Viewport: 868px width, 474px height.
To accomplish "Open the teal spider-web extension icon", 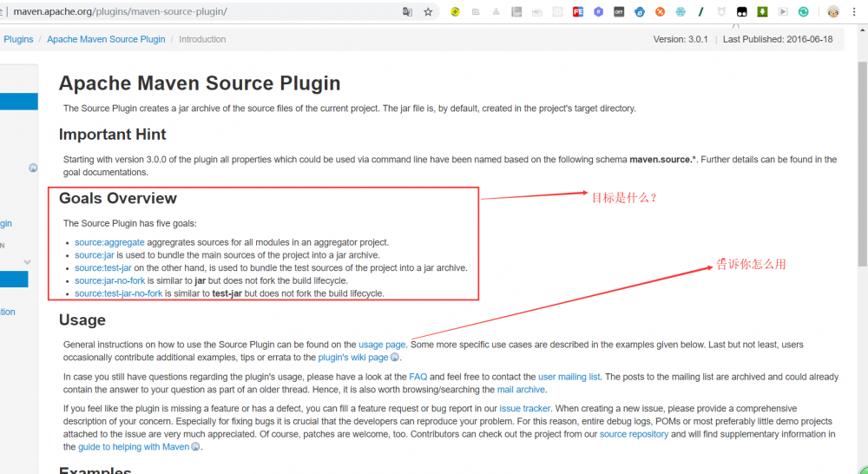I will 681,11.
